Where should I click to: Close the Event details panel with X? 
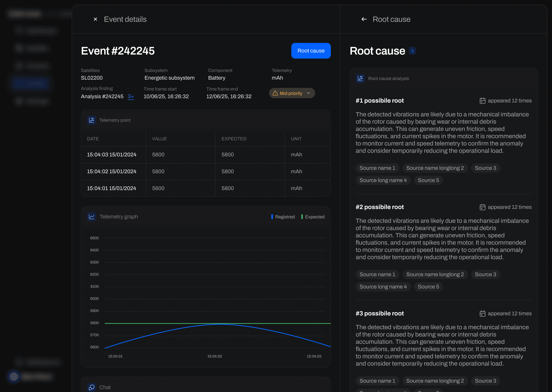tap(95, 19)
